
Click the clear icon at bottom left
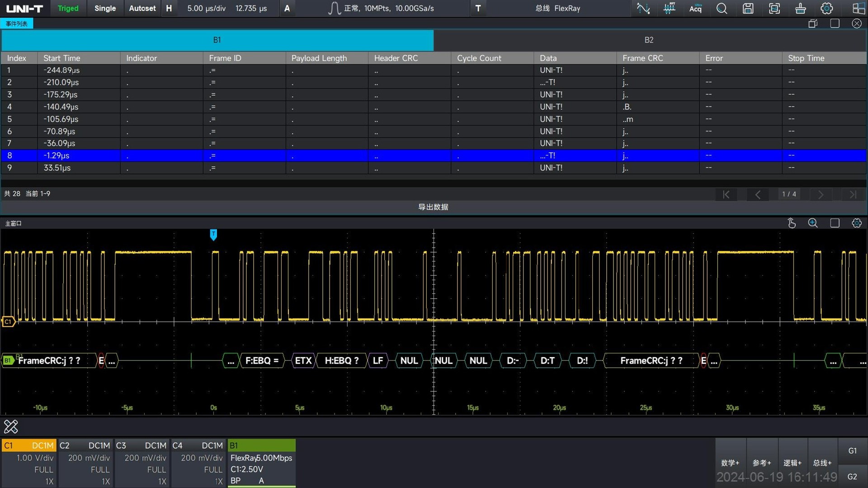pos(11,426)
